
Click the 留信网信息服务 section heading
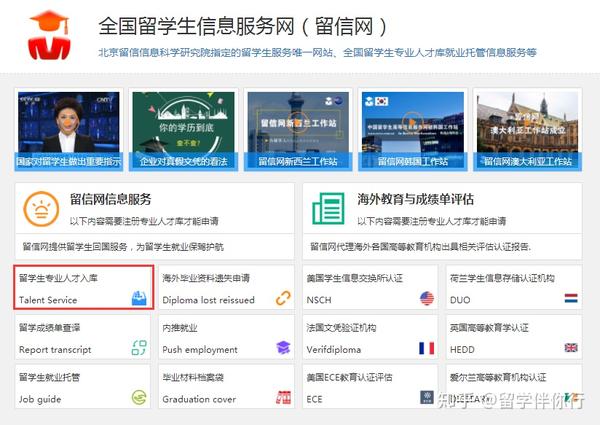[111, 199]
